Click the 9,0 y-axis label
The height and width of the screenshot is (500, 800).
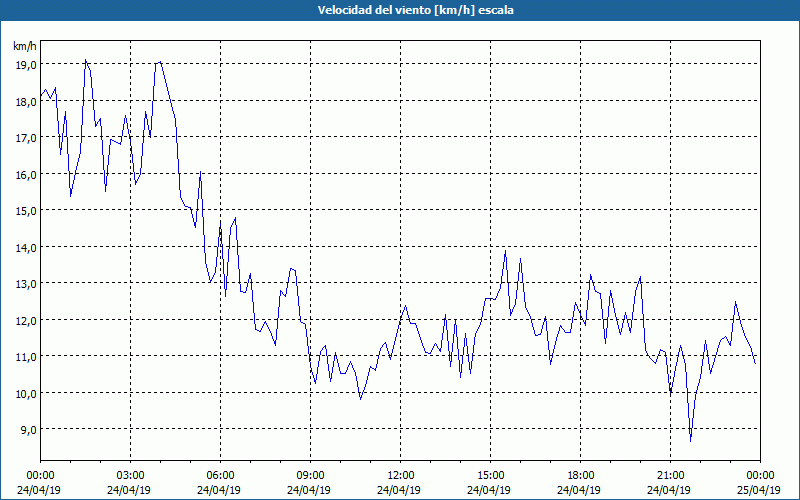[28, 430]
